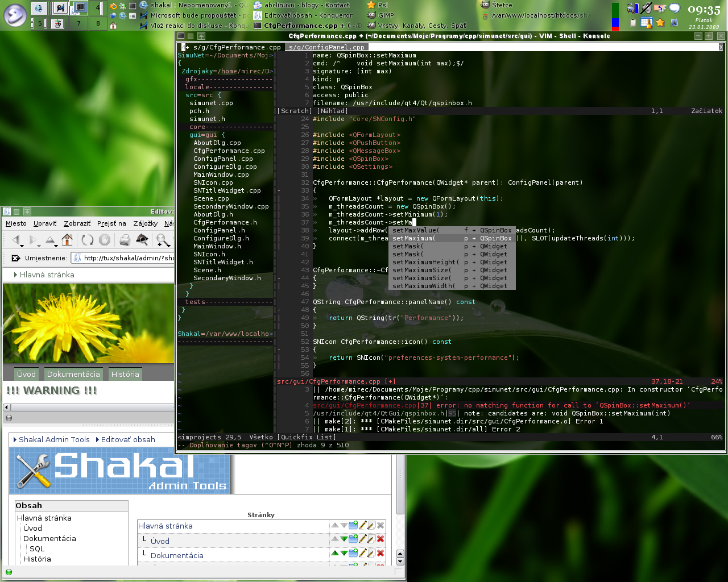Viewport: 728px width, 582px height.
Task: Open Dokumentácia link in Stránky table
Action: (x=177, y=555)
